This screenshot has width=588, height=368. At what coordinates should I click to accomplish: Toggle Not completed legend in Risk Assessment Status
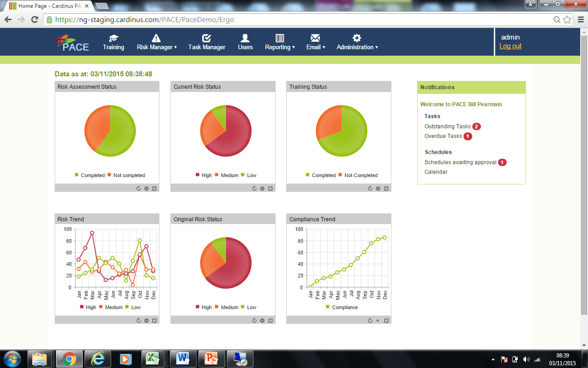pos(126,175)
